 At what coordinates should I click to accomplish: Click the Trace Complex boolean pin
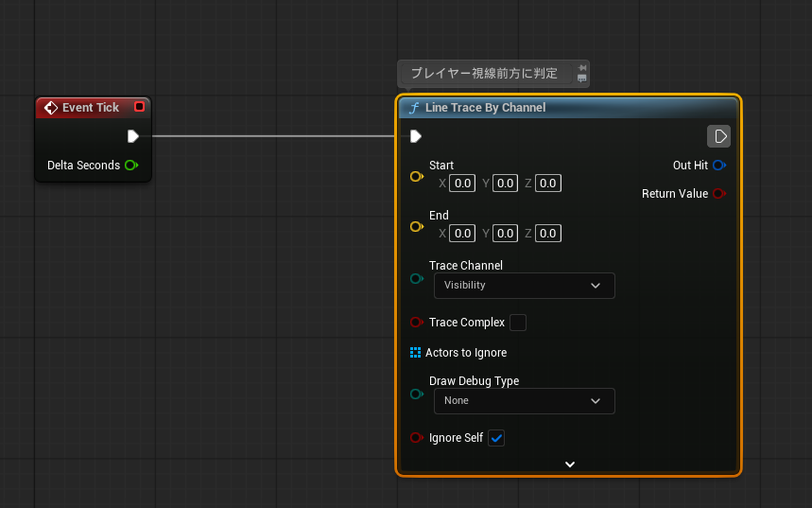point(416,323)
